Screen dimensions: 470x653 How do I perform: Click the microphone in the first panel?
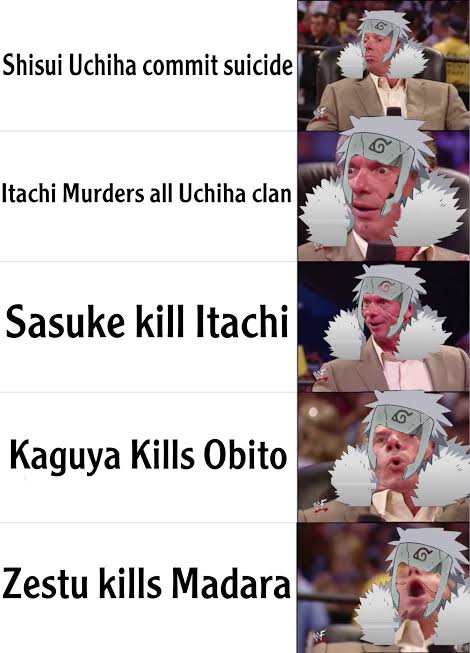(393, 111)
